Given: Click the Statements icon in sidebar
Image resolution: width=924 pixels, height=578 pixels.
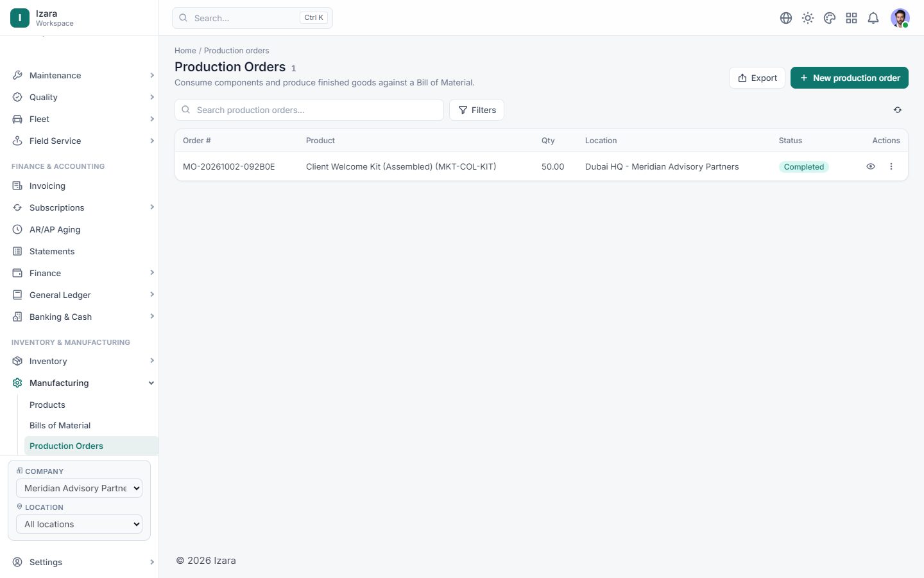Looking at the screenshot, I should click(x=17, y=251).
